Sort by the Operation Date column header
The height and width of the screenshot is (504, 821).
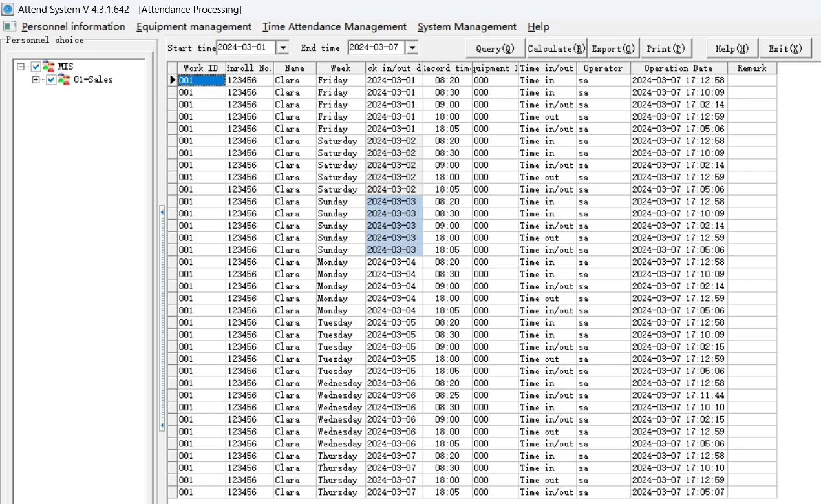pyautogui.click(x=679, y=68)
